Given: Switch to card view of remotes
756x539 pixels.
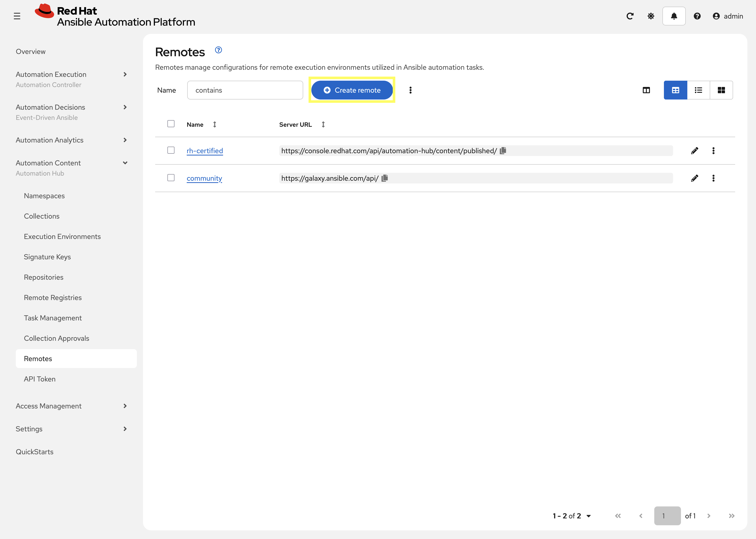Looking at the screenshot, I should tap(721, 90).
